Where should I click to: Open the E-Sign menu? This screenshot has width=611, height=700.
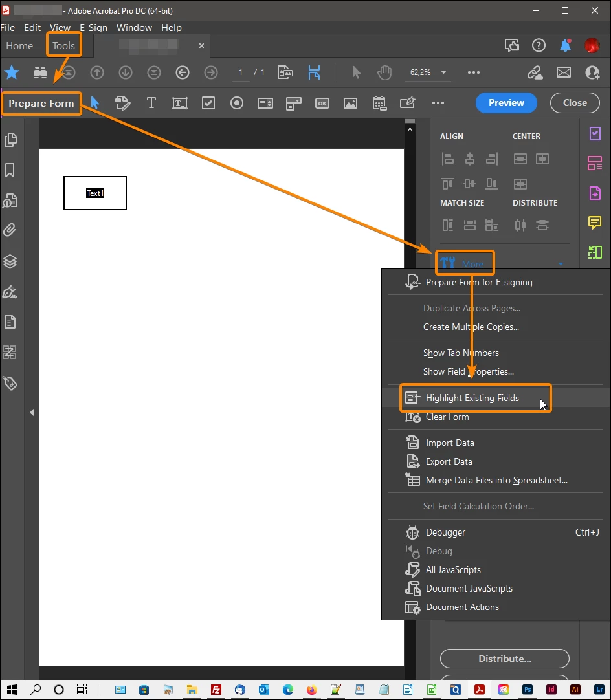93,28
